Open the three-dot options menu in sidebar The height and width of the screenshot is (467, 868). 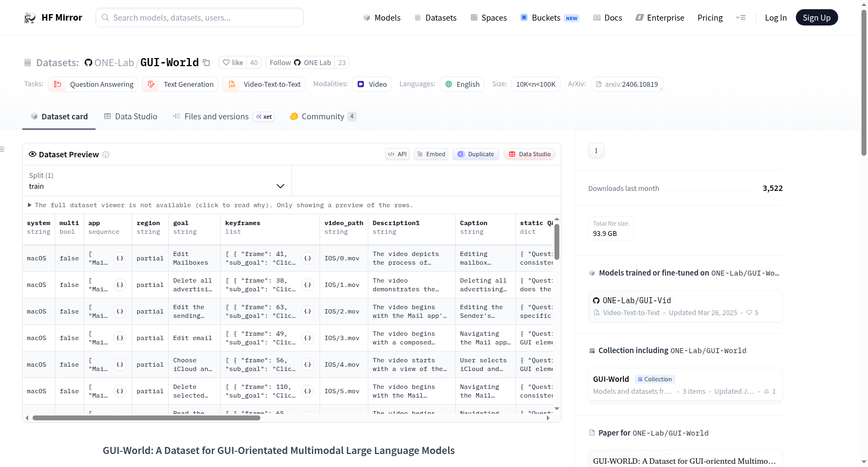pos(596,151)
